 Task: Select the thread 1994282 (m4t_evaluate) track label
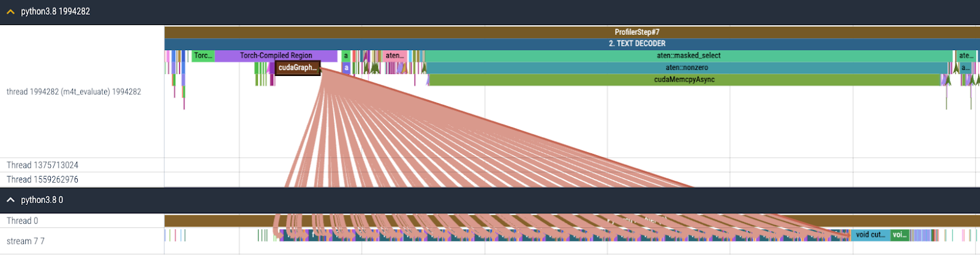pos(73,92)
